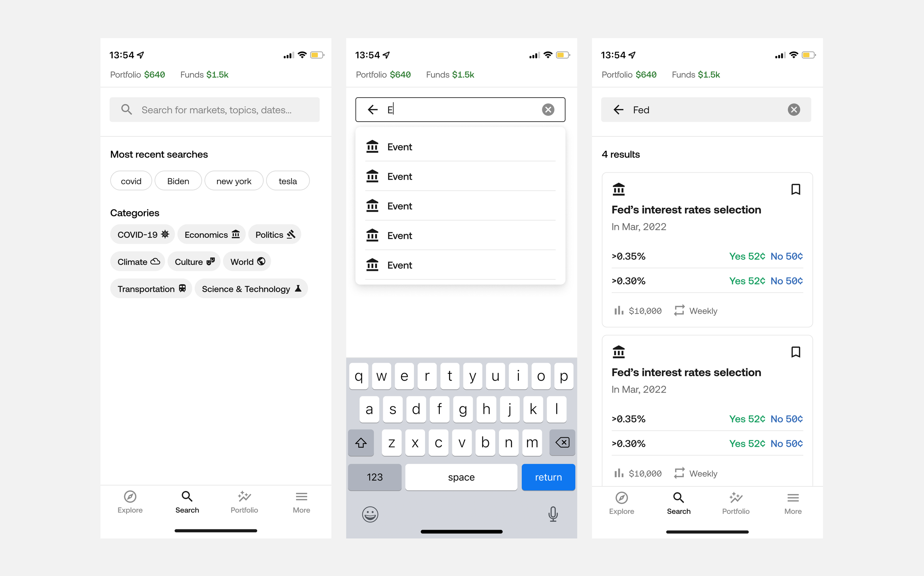Open Explore tab in left screen

130,502
